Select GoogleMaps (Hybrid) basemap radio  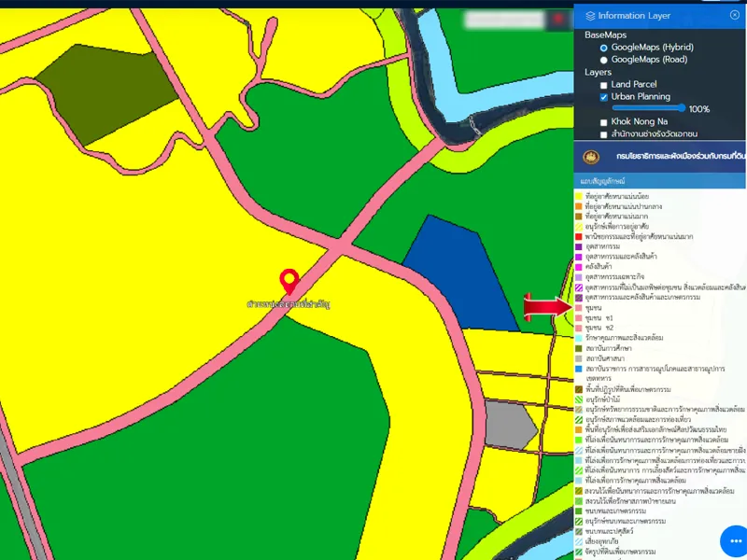pyautogui.click(x=604, y=48)
